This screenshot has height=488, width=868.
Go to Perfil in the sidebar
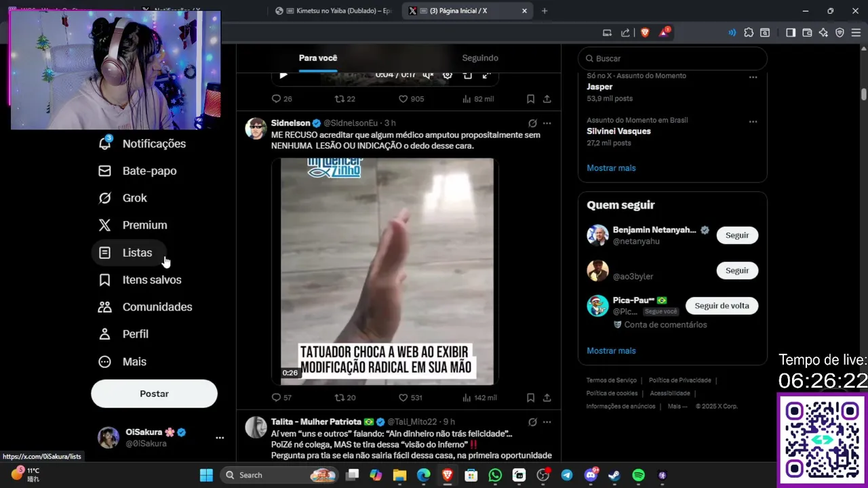[125, 334]
